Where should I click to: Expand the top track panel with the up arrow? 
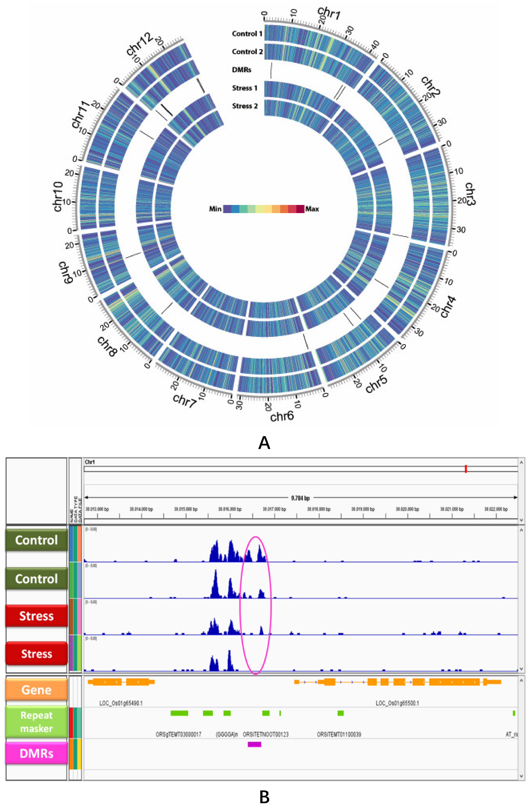point(521,462)
